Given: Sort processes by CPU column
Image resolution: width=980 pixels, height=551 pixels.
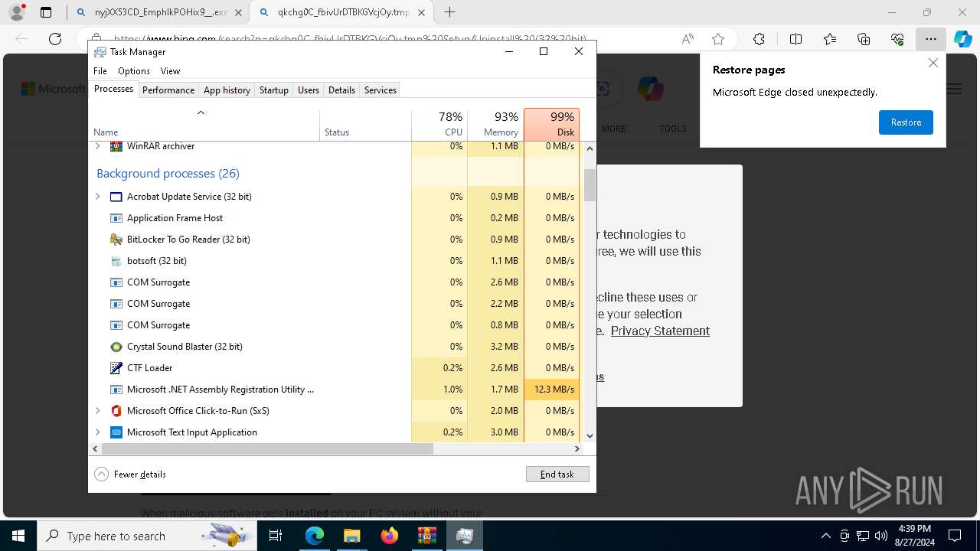Looking at the screenshot, I should tap(439, 124).
